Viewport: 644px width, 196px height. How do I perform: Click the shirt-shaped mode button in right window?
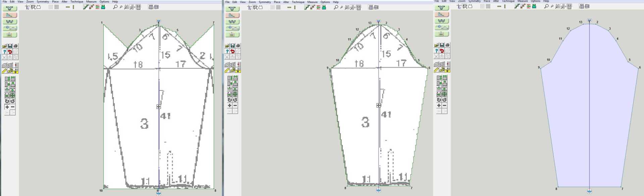pos(441,8)
